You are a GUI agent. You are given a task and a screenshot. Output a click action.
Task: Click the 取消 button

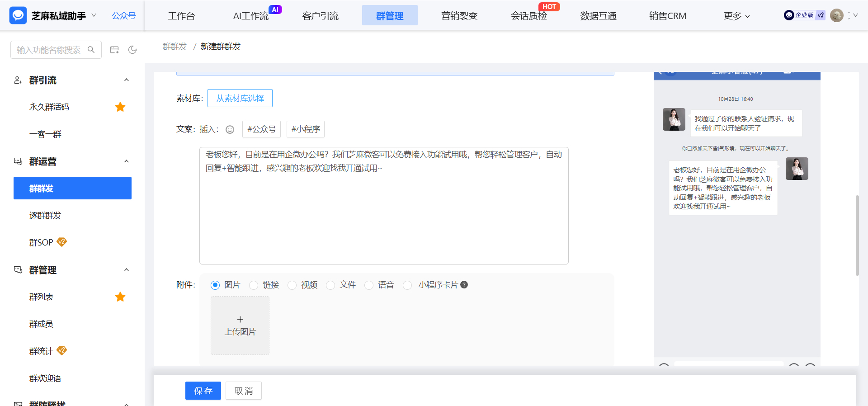(x=244, y=391)
